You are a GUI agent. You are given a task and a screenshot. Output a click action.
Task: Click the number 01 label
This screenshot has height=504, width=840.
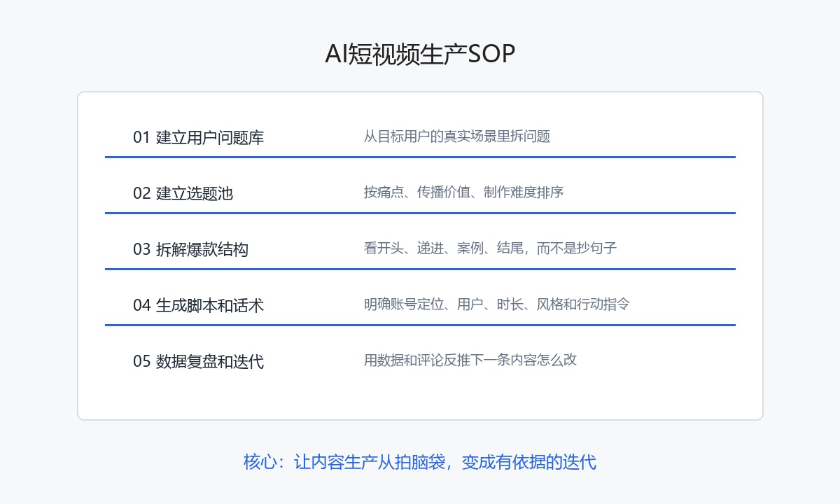(x=142, y=138)
